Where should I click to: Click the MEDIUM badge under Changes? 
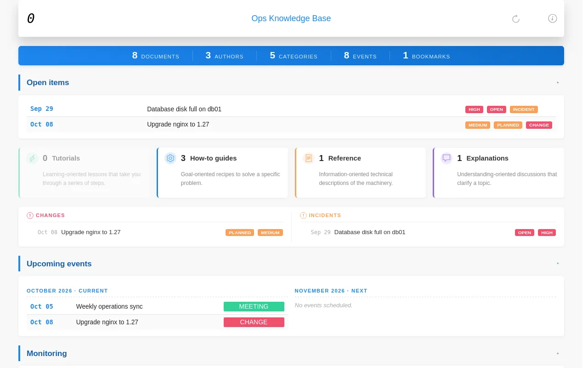tap(270, 233)
